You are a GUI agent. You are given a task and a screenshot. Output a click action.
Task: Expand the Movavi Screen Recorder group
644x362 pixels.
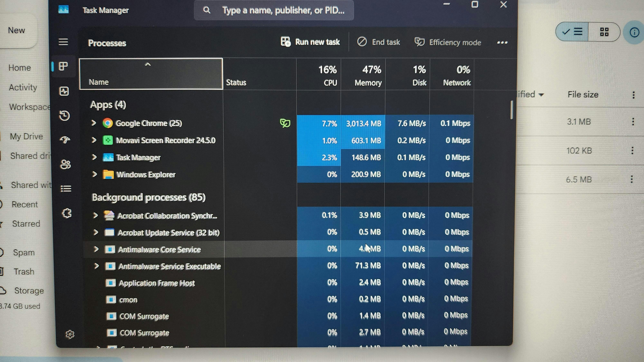[x=94, y=140]
